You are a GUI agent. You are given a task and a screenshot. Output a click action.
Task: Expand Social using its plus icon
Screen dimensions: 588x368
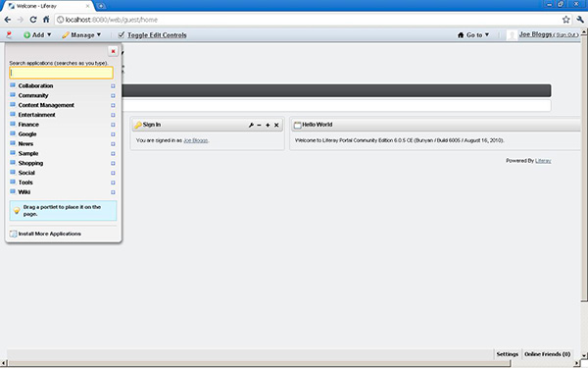pos(113,173)
